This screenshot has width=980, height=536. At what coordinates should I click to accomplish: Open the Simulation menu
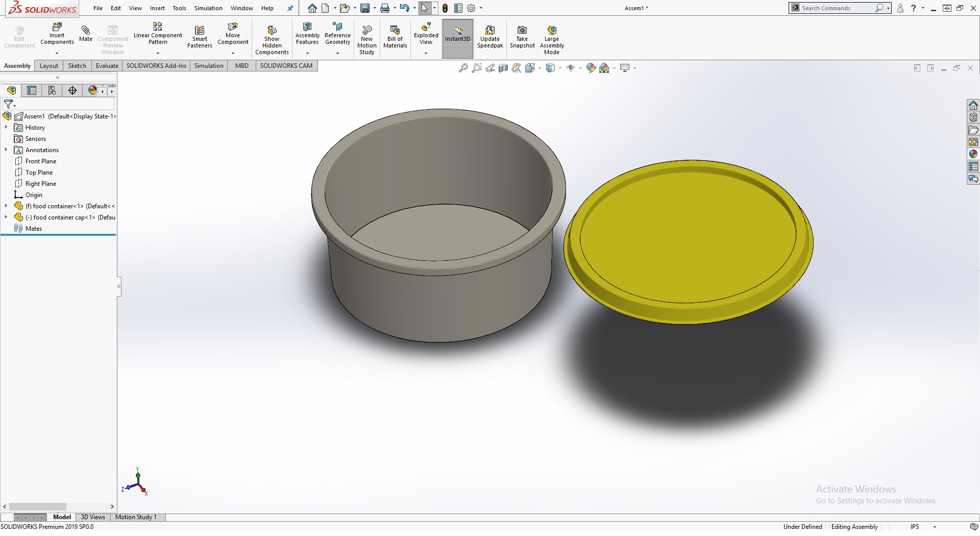208,8
